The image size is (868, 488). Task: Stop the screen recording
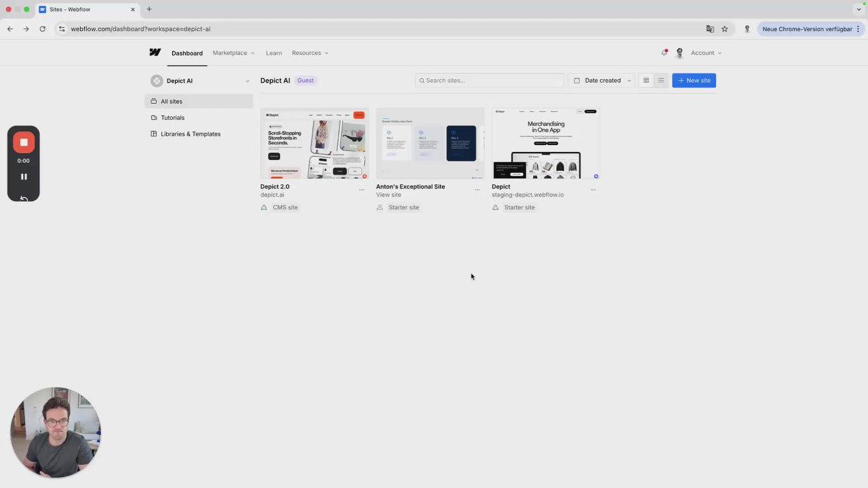click(24, 142)
